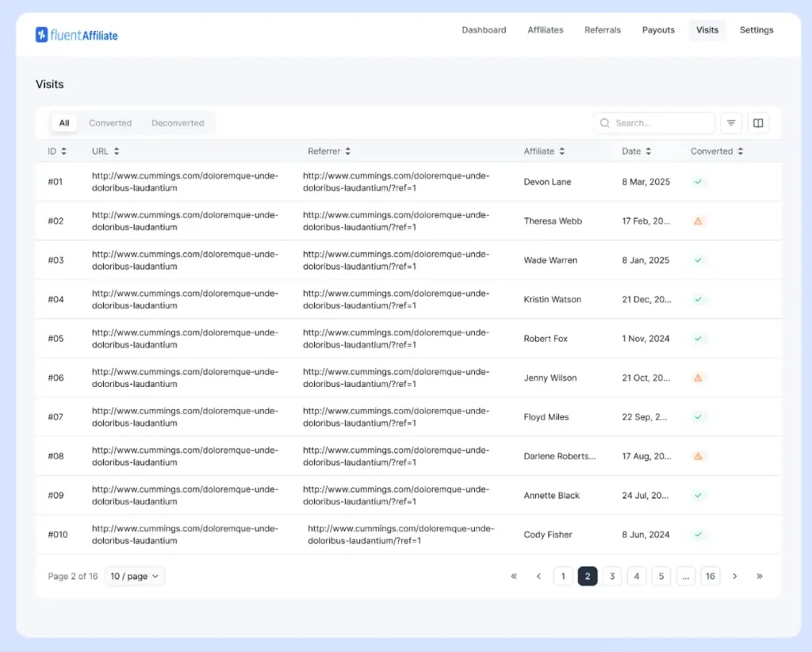Click the converted checkmark for Floyd Miles
The image size is (812, 652).
point(698,417)
